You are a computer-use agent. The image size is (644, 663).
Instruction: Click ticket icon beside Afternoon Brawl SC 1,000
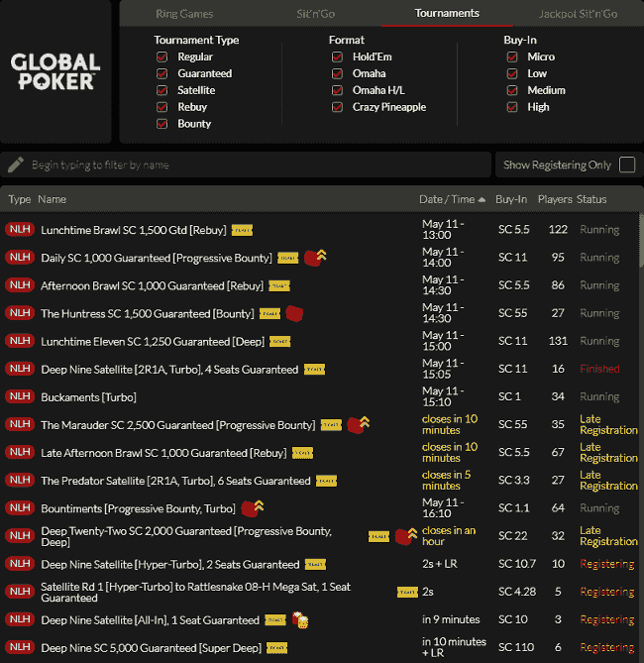pyautogui.click(x=279, y=285)
